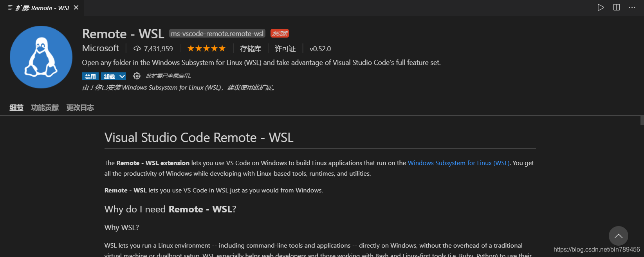
Task: Open the extension manage gear icon
Action: 137,76
